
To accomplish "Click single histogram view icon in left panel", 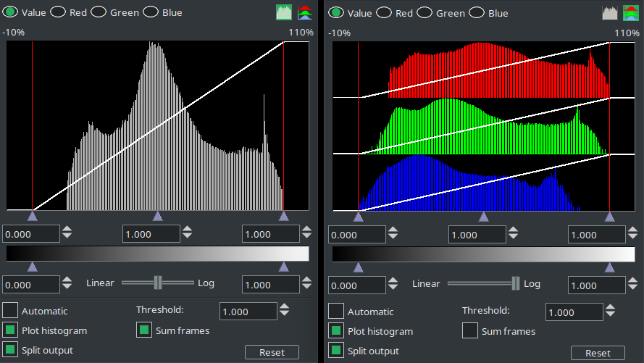I will 284,12.
